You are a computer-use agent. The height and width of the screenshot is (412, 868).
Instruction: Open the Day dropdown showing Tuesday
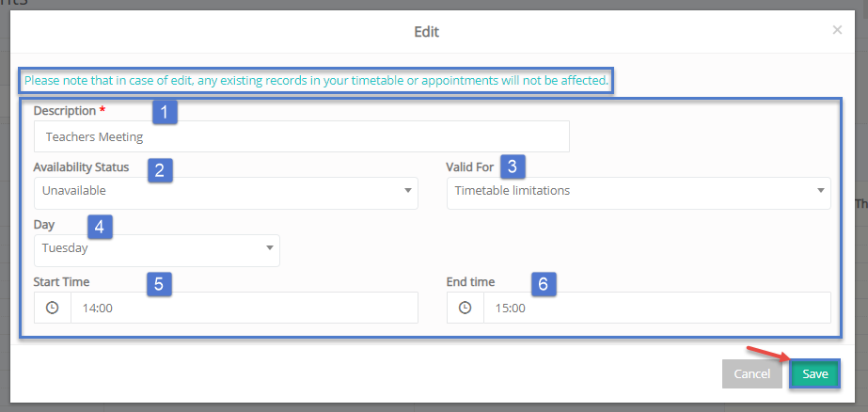[157, 250]
